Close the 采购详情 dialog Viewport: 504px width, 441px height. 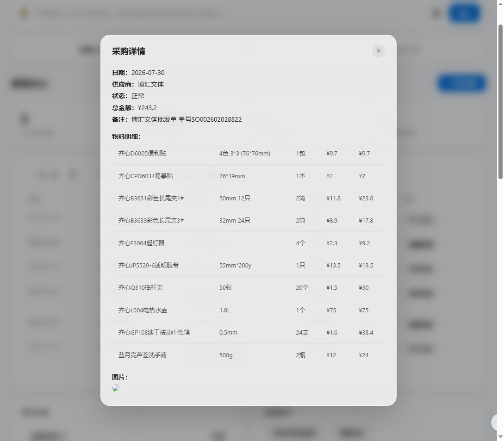[378, 51]
